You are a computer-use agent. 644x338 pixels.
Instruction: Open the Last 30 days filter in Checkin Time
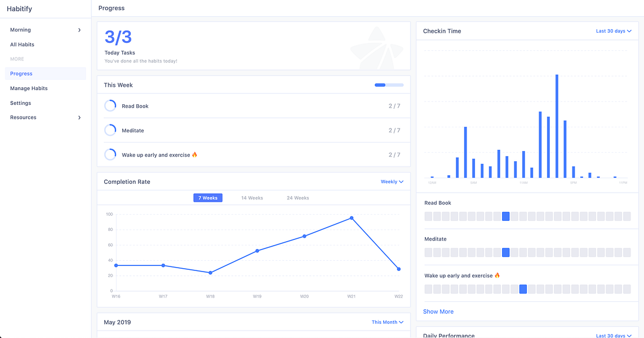(613, 31)
